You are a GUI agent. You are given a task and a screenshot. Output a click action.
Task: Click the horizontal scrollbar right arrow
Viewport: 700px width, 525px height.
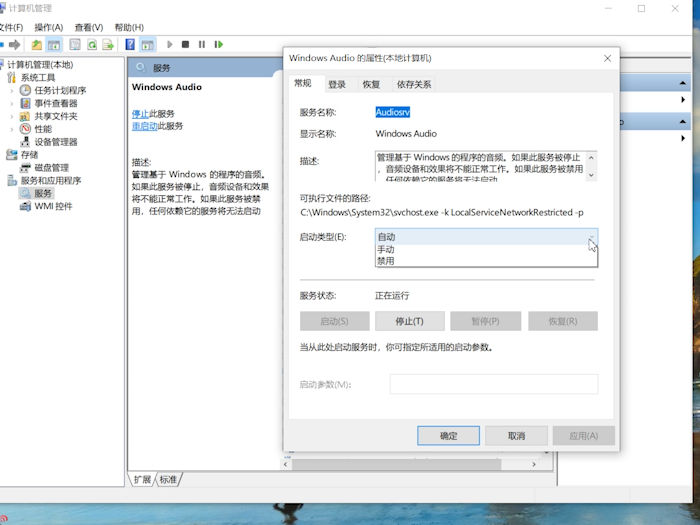[x=533, y=465]
